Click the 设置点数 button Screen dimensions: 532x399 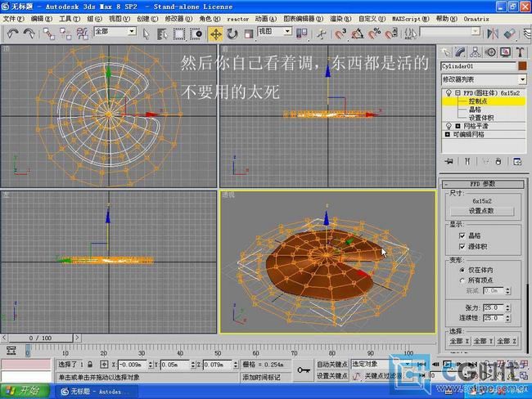(x=482, y=211)
